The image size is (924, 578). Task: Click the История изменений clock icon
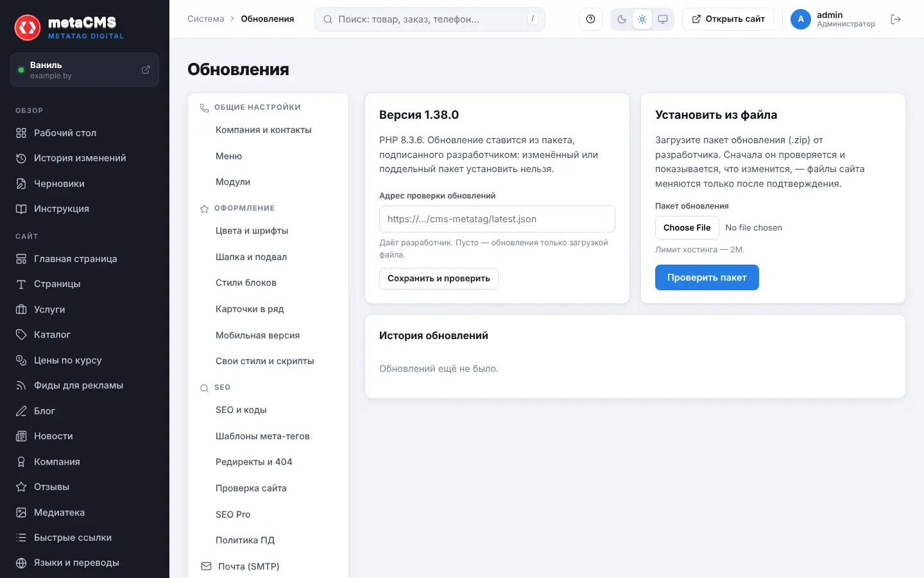(x=21, y=158)
